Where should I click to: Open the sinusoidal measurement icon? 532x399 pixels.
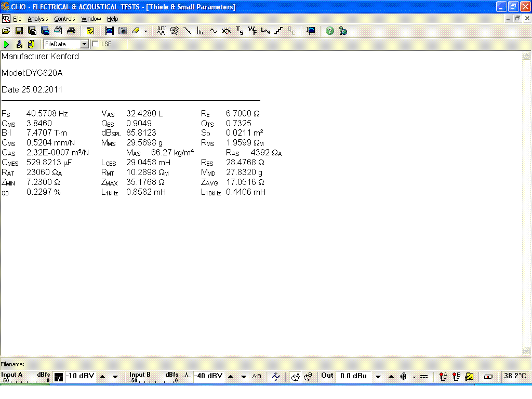pyautogui.click(x=214, y=31)
